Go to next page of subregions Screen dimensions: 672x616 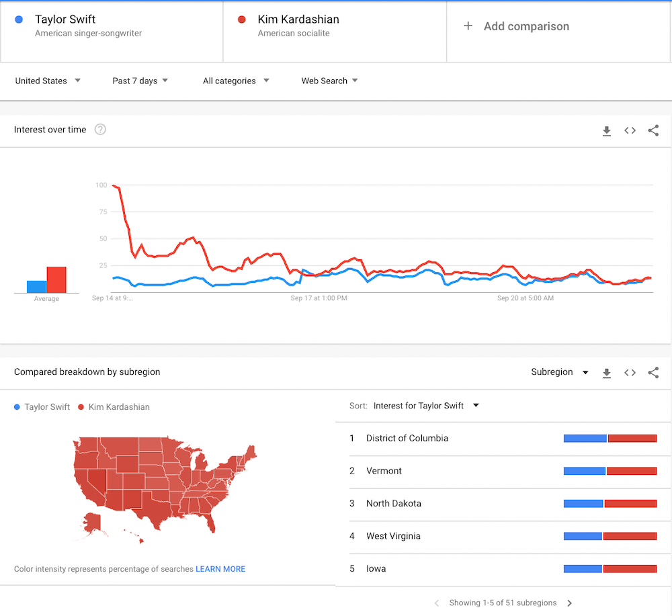(569, 603)
